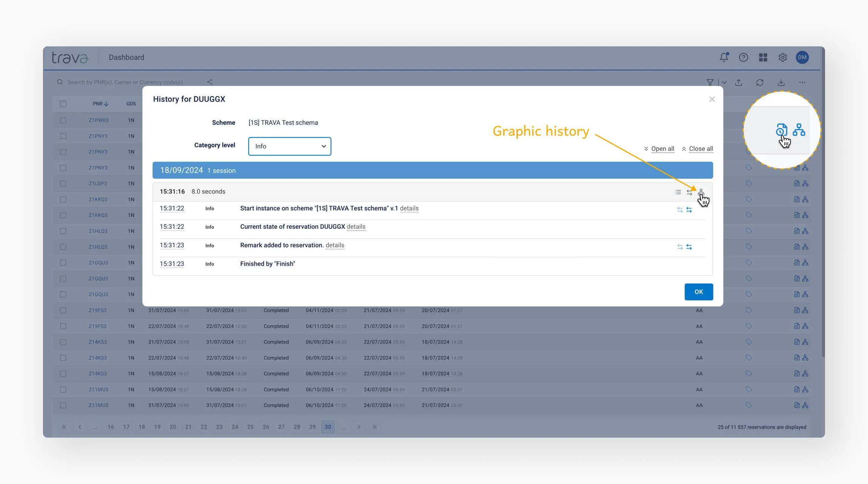Check the Z19FS3 31/07/2024 row checkbox
The height and width of the screenshot is (484, 868).
click(63, 310)
